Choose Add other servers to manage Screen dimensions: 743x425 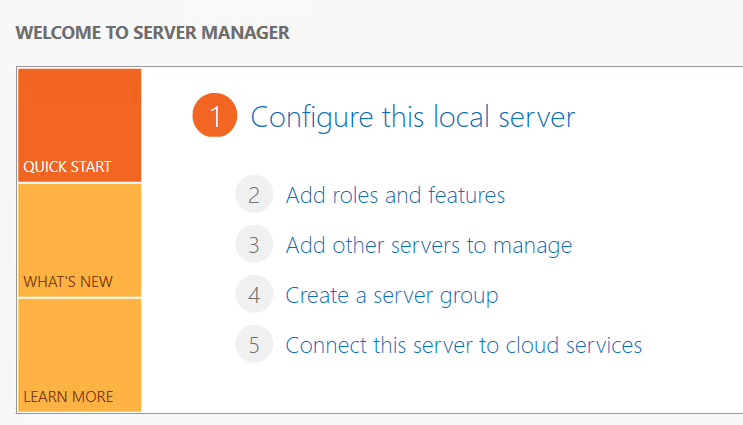(x=429, y=245)
